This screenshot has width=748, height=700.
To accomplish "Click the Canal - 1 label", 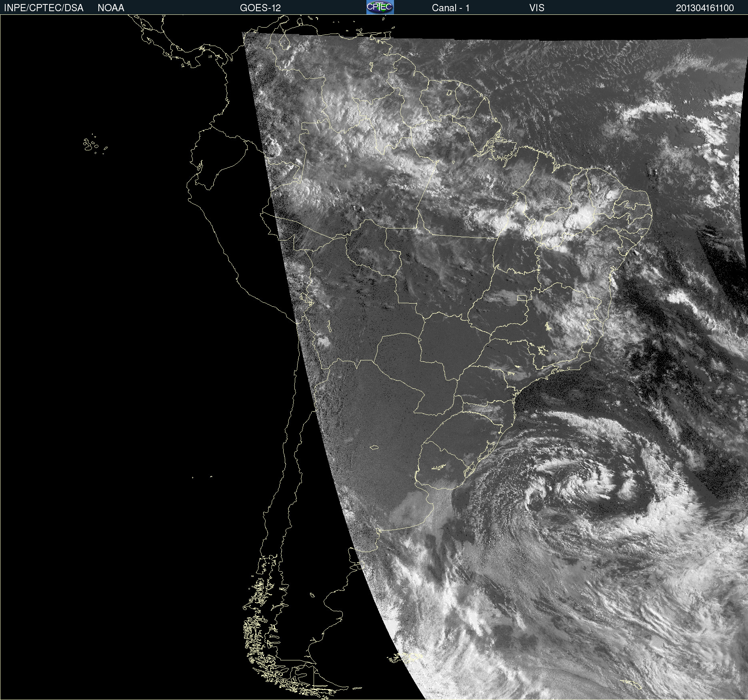I will [450, 8].
